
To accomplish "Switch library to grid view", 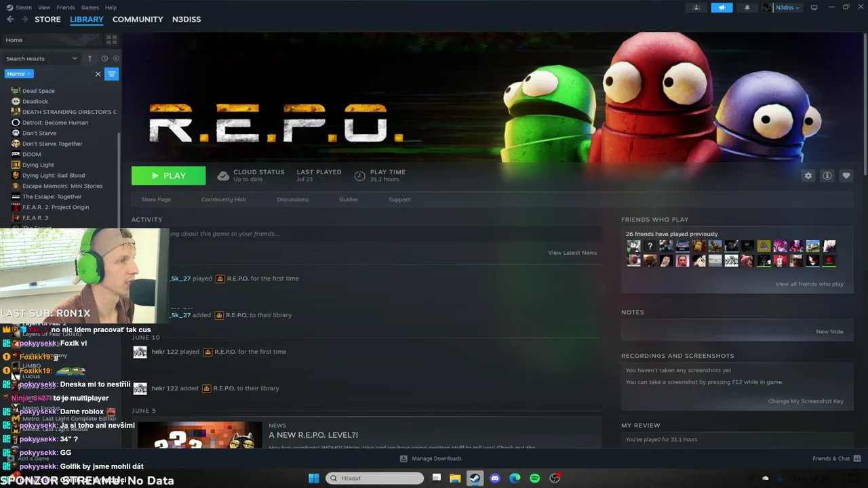I will pos(111,40).
